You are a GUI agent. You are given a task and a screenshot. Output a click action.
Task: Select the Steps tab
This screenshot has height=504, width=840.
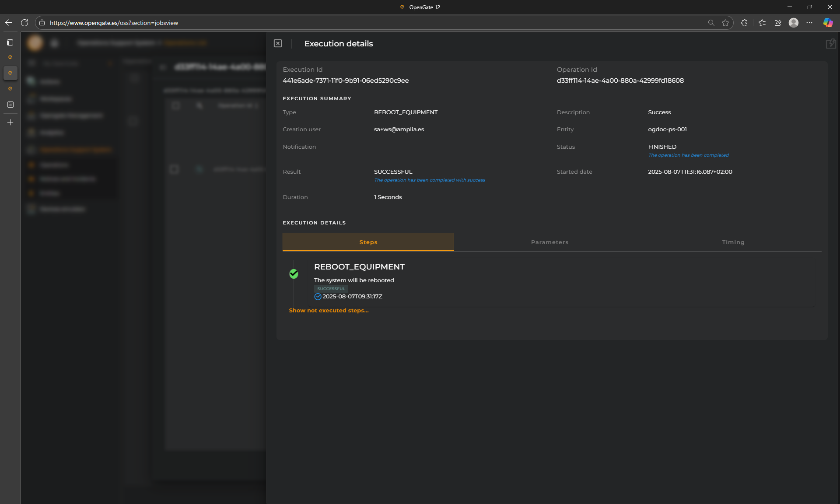[x=368, y=242]
